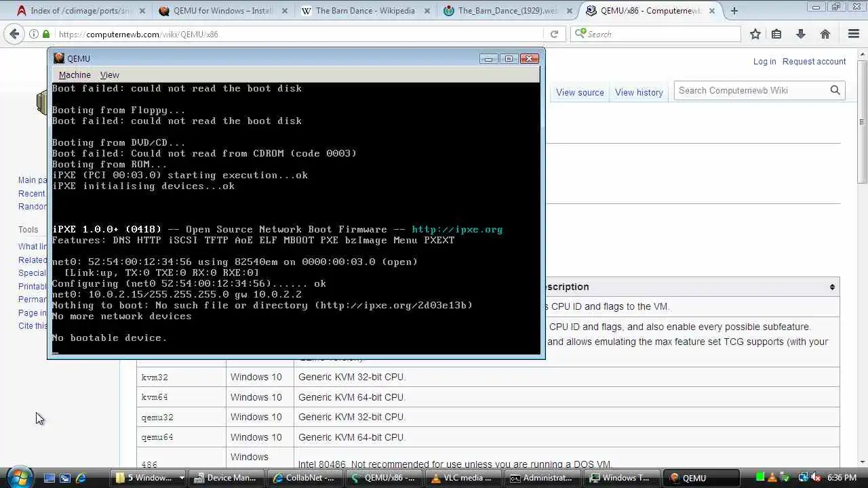Click the View history wiki tab
The height and width of the screenshot is (488, 868).
[x=639, y=92]
